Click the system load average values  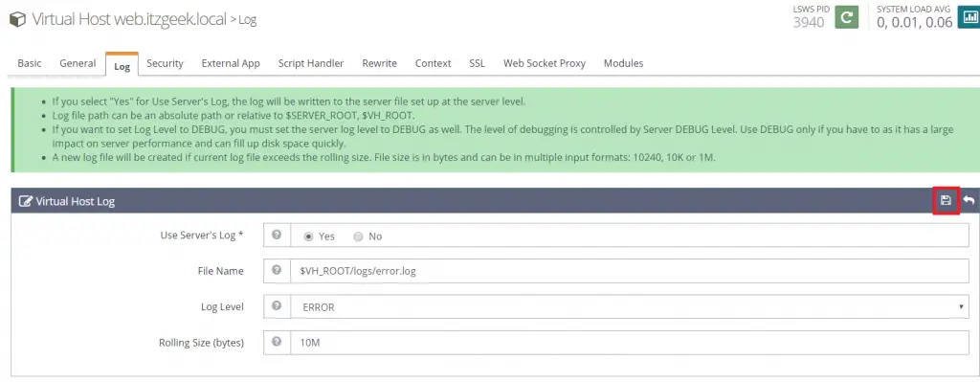pos(914,23)
